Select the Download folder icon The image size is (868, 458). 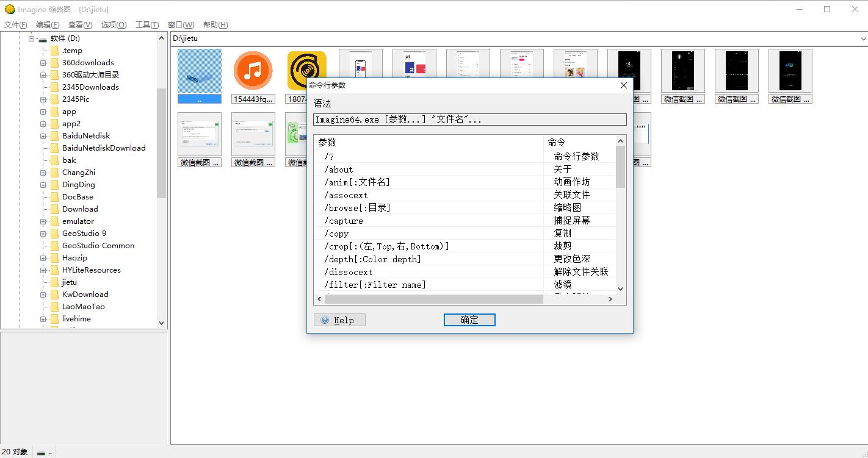[x=54, y=209]
